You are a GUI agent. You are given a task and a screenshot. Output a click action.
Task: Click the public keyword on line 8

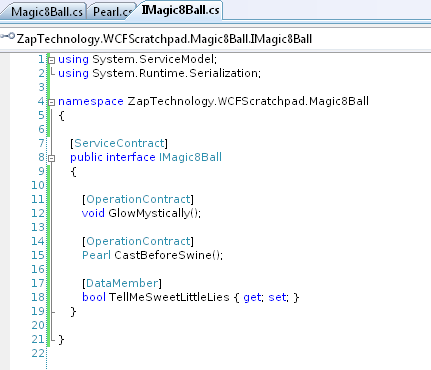86,157
